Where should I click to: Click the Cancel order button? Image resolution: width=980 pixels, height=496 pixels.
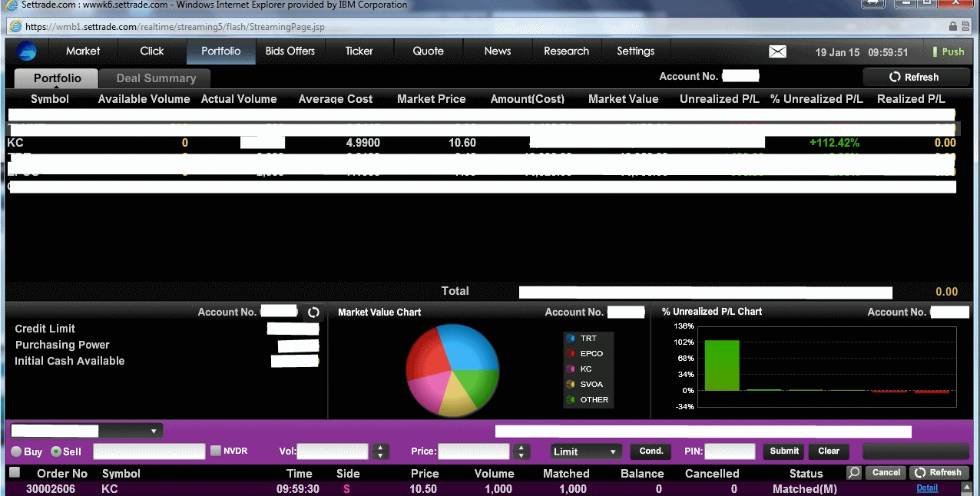coord(886,473)
